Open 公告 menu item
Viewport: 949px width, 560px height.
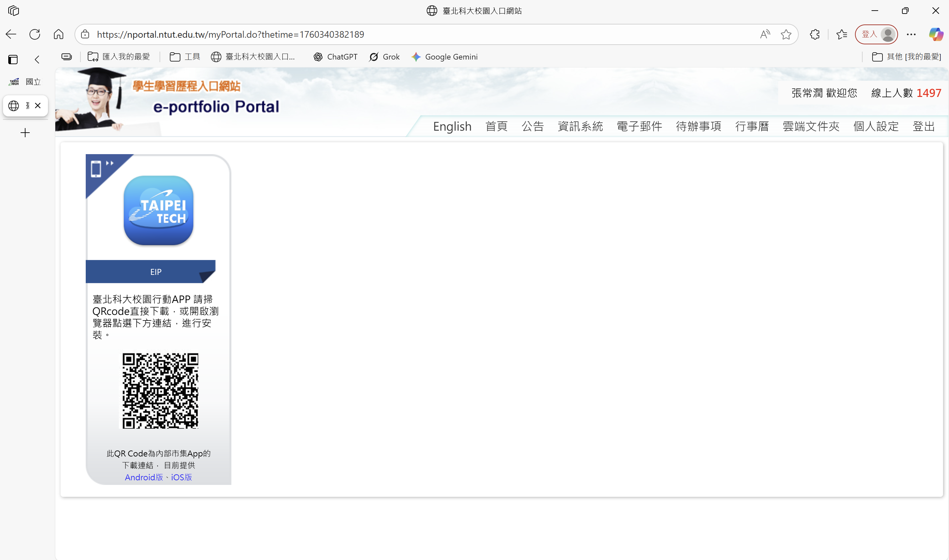tap(533, 126)
